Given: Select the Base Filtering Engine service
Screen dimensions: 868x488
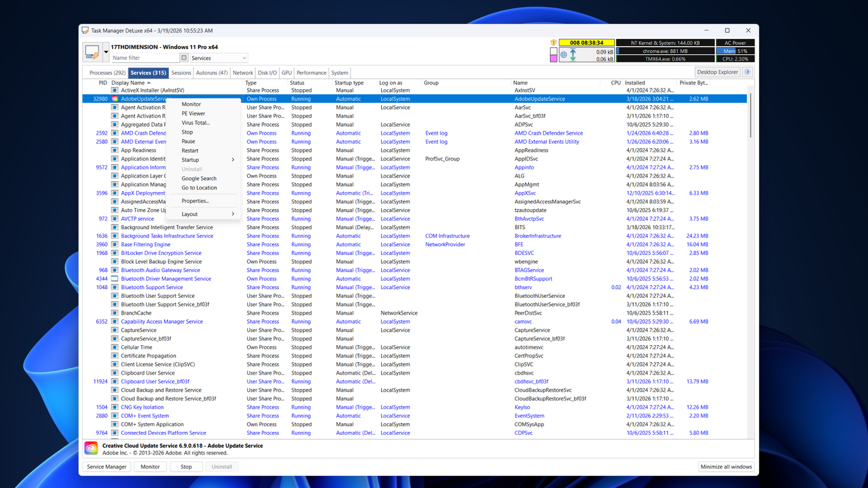Looking at the screenshot, I should point(415,245).
